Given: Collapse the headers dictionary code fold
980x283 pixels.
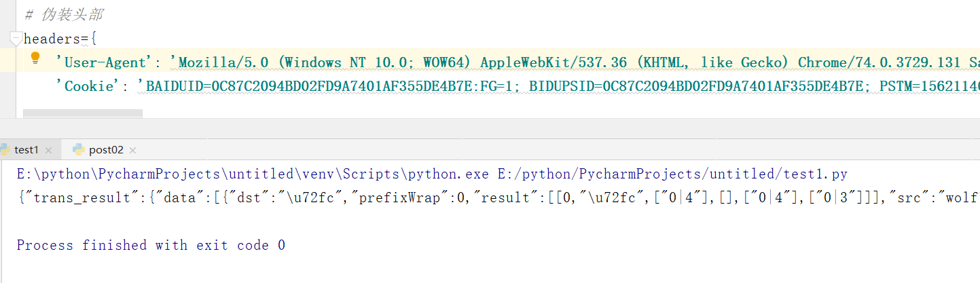Looking at the screenshot, I should tap(16, 38).
